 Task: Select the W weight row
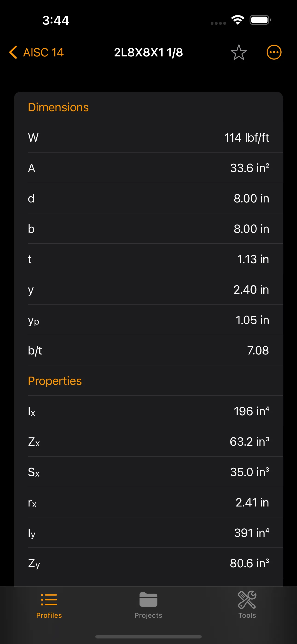tap(148, 138)
